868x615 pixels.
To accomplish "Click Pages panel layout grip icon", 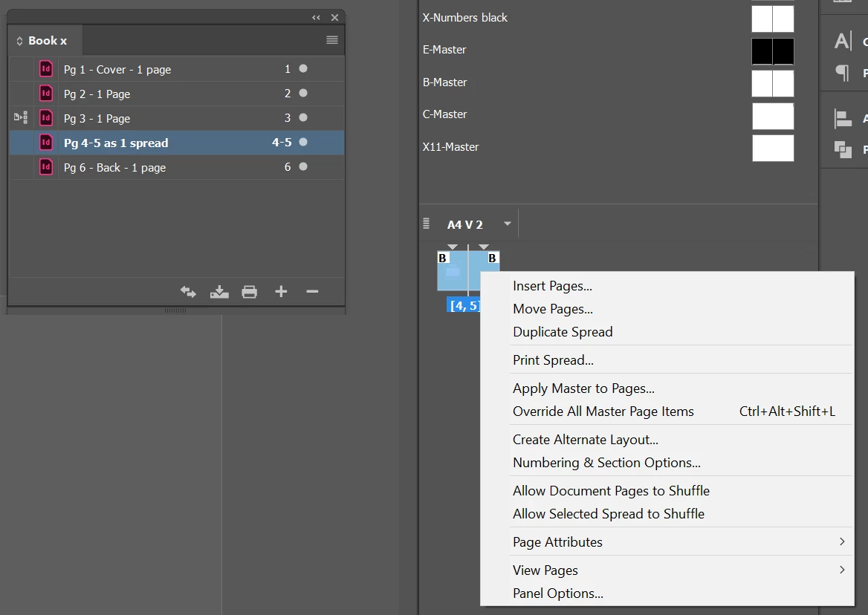I will (427, 224).
